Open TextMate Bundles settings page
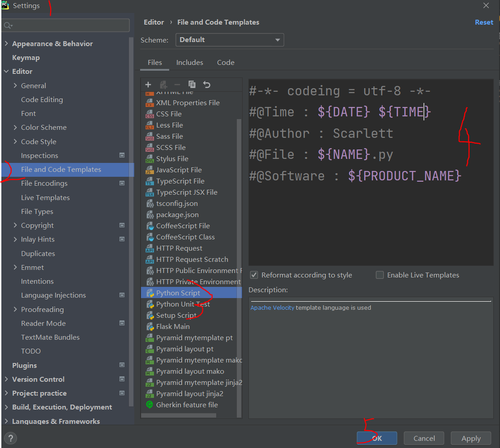This screenshot has height=448, width=500. [50, 337]
